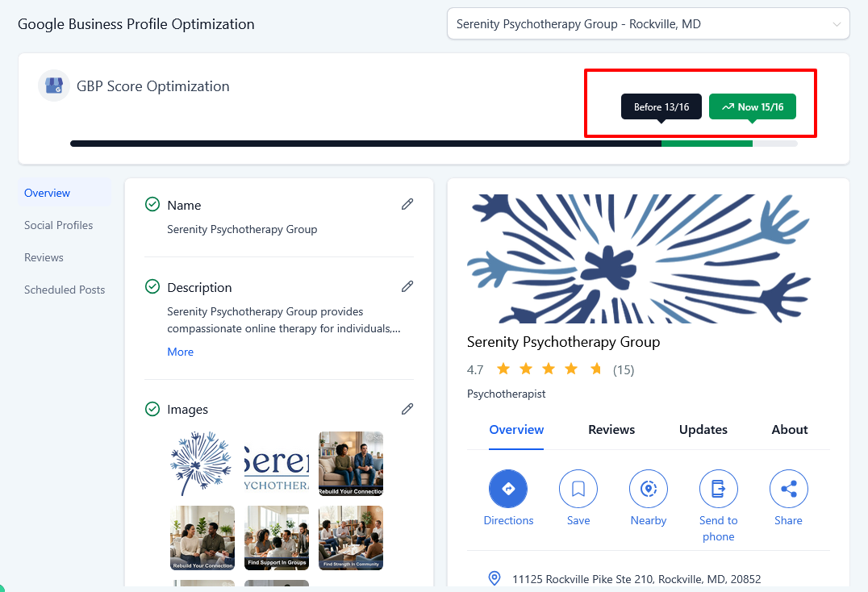Click the Nearby location icon
868x592 pixels.
649,489
